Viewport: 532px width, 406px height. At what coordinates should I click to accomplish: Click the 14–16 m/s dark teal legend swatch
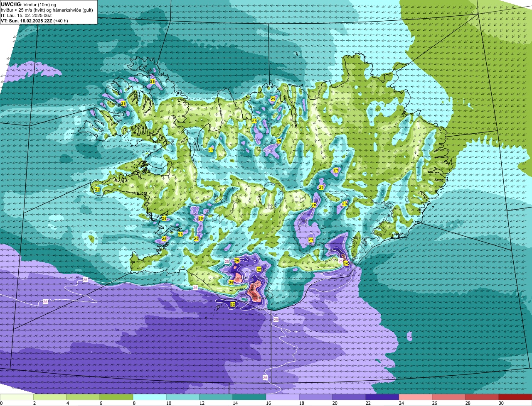(249, 397)
